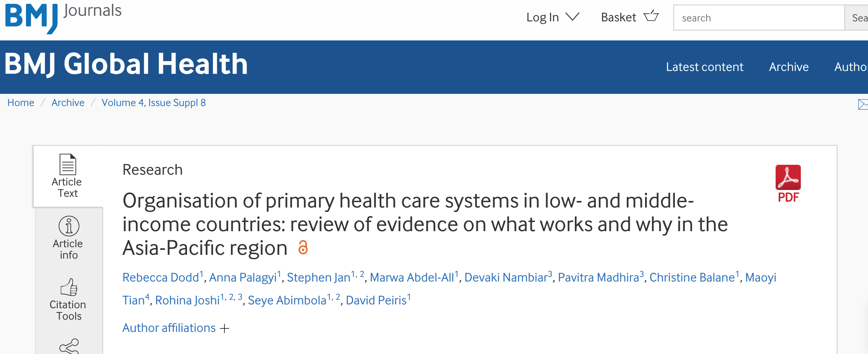The image size is (868, 354).
Task: Click the BMJ Journals logo
Action: pyautogui.click(x=63, y=17)
